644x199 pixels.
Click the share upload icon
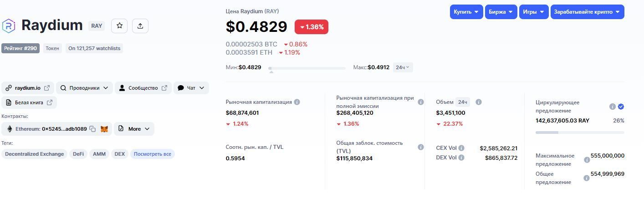[x=140, y=26]
